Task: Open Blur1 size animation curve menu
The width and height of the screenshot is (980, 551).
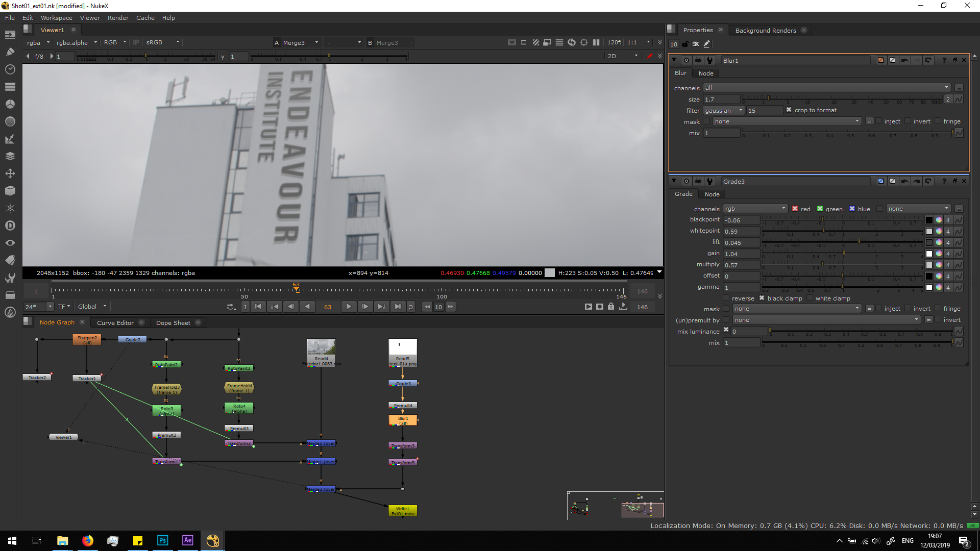Action: 959,99
